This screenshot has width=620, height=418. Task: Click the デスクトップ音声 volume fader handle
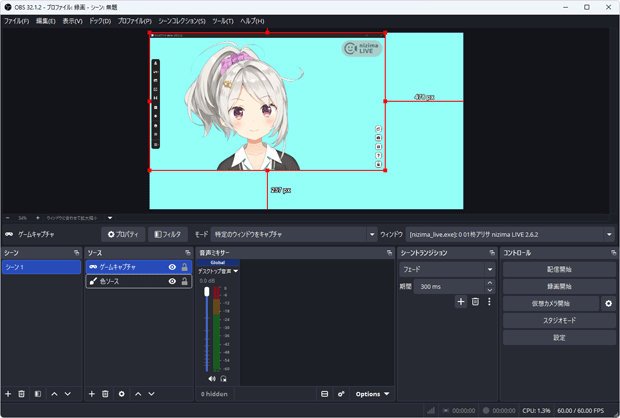[206, 292]
